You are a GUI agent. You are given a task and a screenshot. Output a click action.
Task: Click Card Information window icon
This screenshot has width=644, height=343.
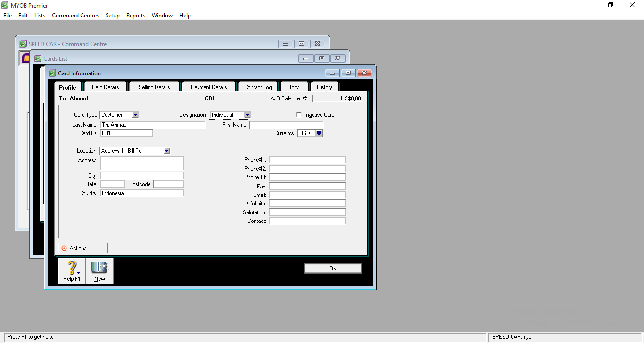click(53, 73)
